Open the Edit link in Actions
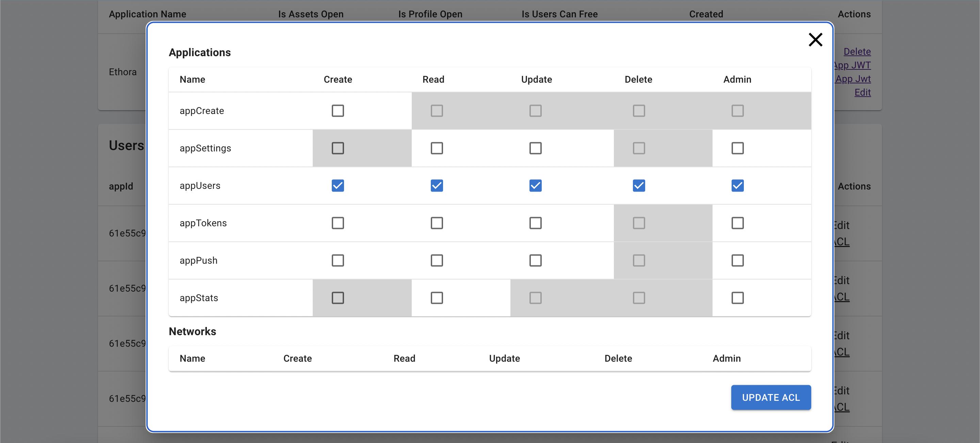Viewport: 980px width, 443px height. tap(863, 92)
